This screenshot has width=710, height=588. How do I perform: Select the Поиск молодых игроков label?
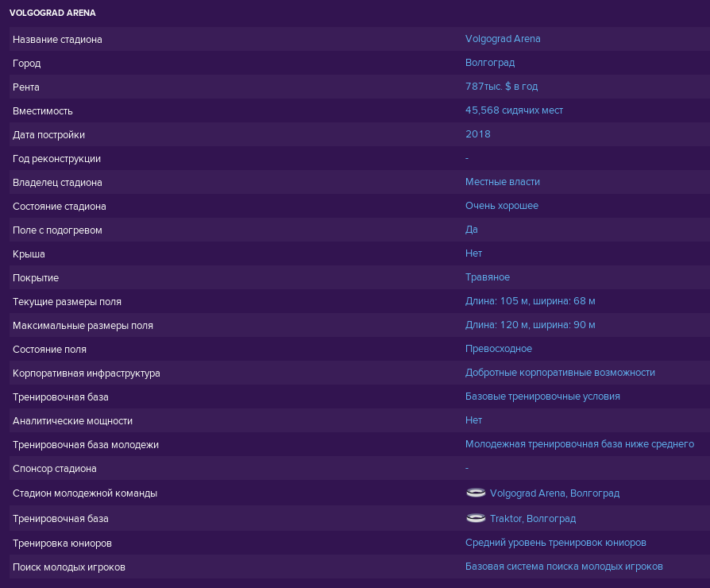(69, 567)
